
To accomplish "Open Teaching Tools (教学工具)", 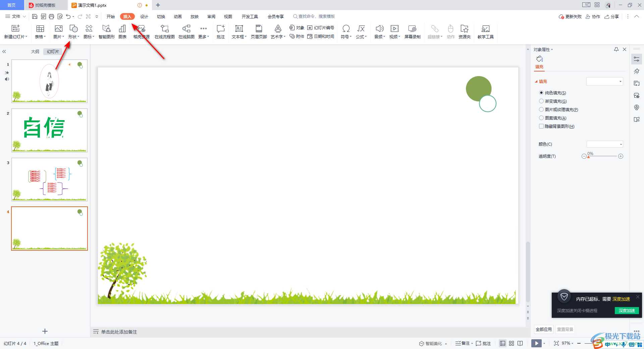I will click(x=486, y=32).
